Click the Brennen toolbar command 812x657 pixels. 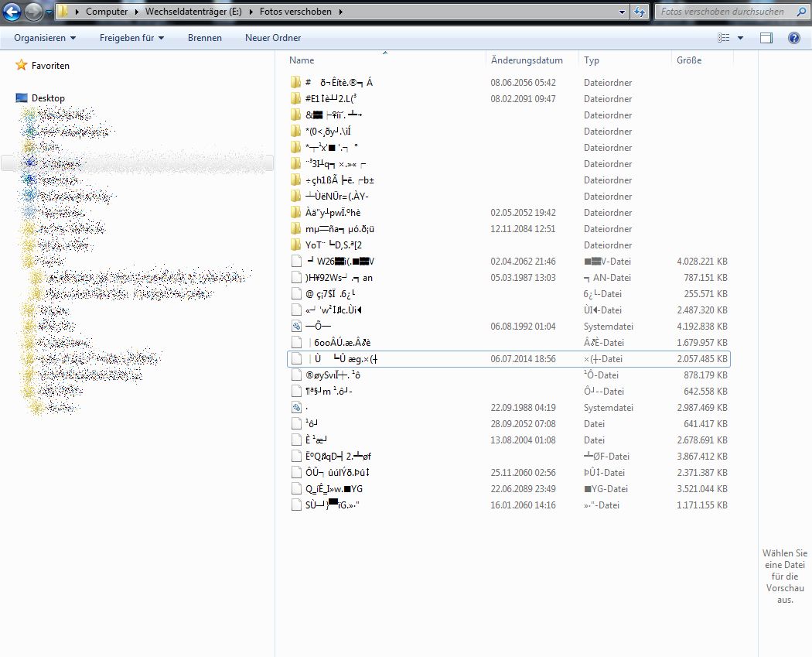tap(205, 38)
